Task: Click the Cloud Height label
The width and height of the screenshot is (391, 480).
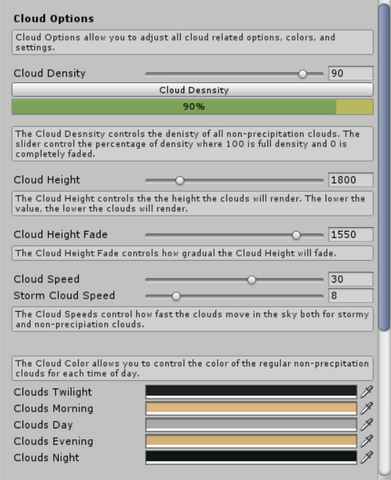Action: [47, 180]
